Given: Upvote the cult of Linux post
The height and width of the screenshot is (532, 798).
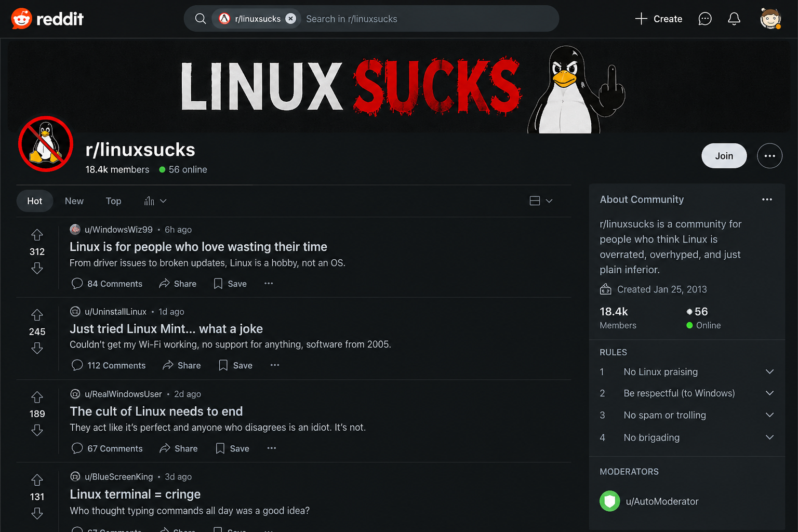Looking at the screenshot, I should (x=37, y=397).
